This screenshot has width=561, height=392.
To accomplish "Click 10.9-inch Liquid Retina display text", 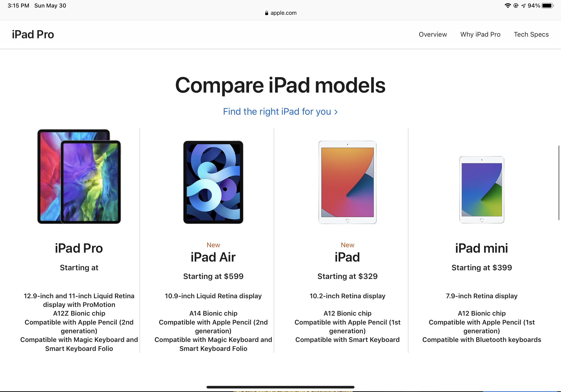I will pos(213,296).
